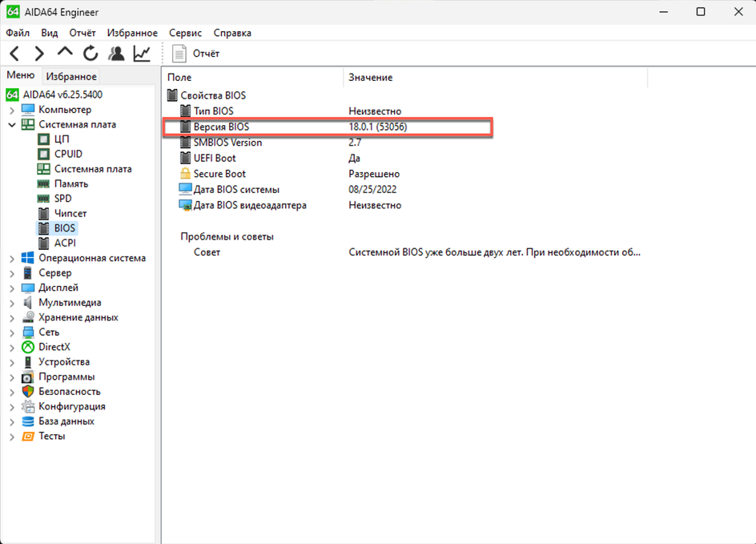Switch to the Меню tab
The image size is (756, 544).
[21, 75]
